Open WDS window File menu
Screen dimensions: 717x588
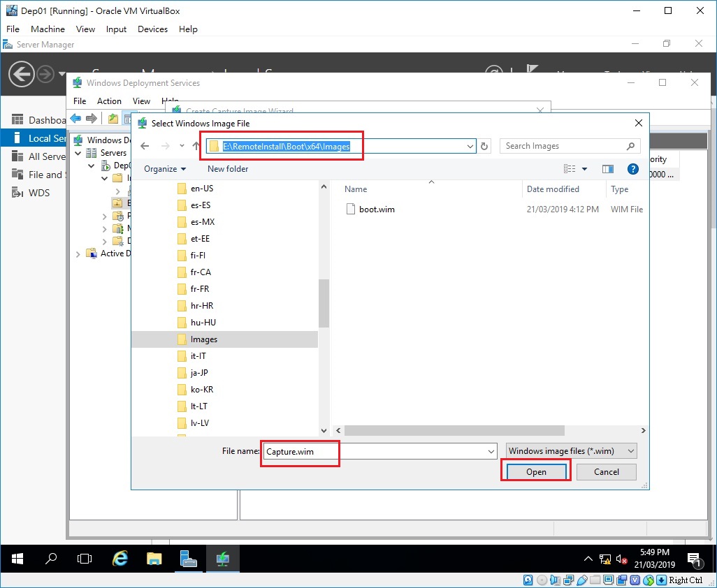tap(80, 101)
